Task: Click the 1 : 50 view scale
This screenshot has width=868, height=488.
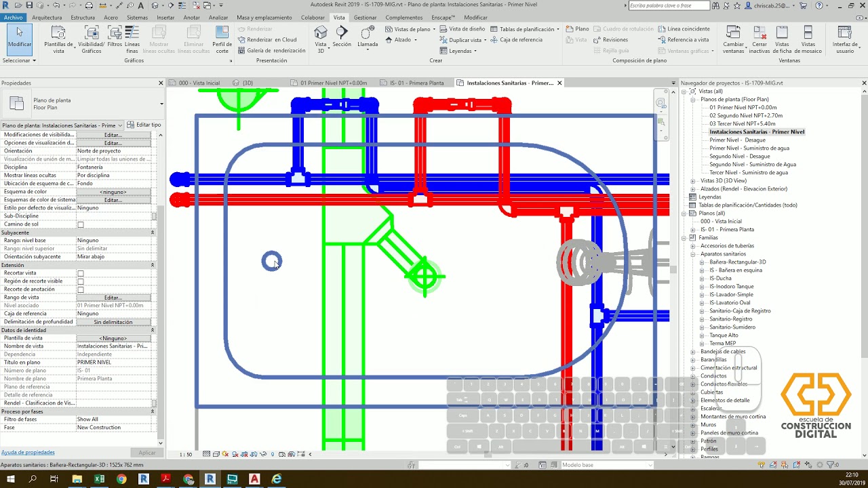Action: (186, 454)
